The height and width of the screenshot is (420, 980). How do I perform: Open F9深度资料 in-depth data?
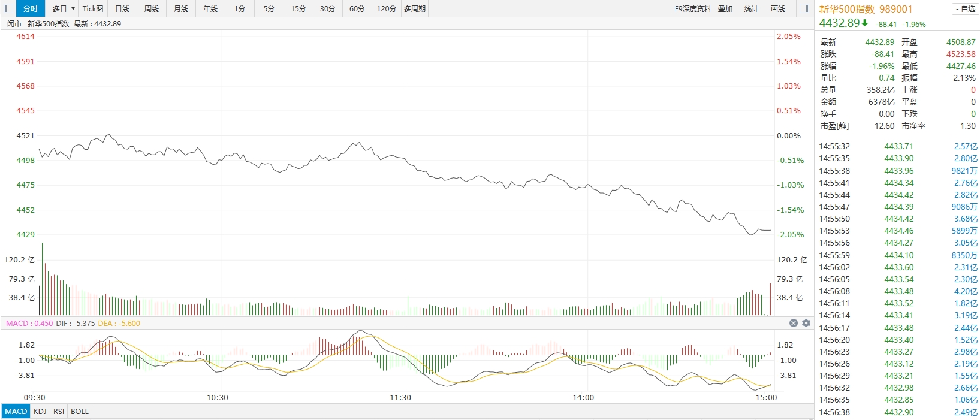pyautogui.click(x=692, y=8)
